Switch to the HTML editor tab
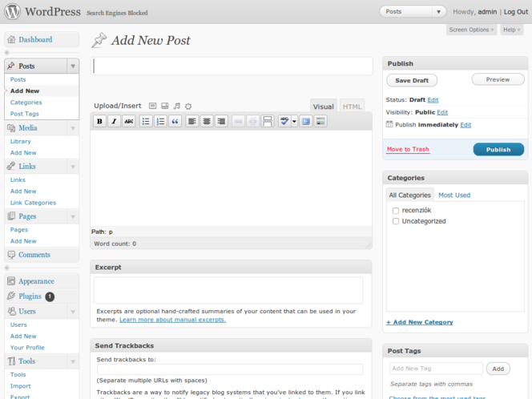The image size is (532, 399). pyautogui.click(x=352, y=107)
